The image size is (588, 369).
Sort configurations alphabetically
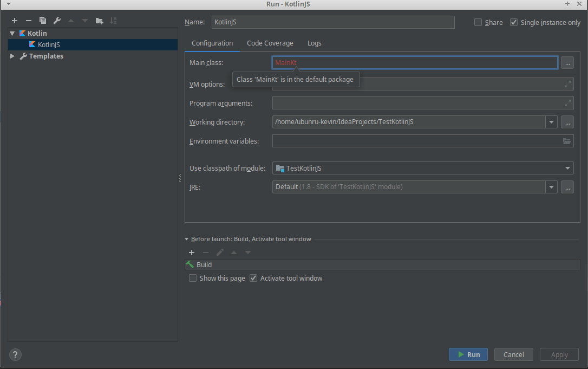(113, 21)
